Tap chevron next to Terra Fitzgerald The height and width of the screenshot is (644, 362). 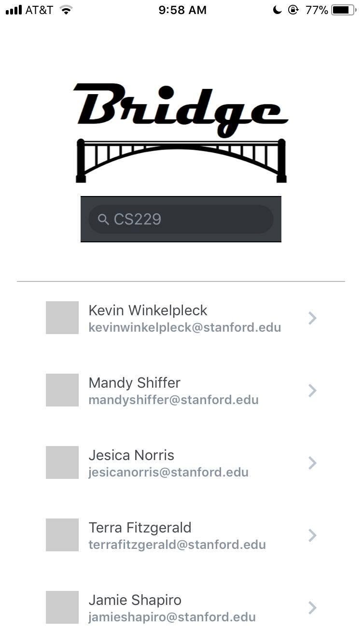pos(312,535)
